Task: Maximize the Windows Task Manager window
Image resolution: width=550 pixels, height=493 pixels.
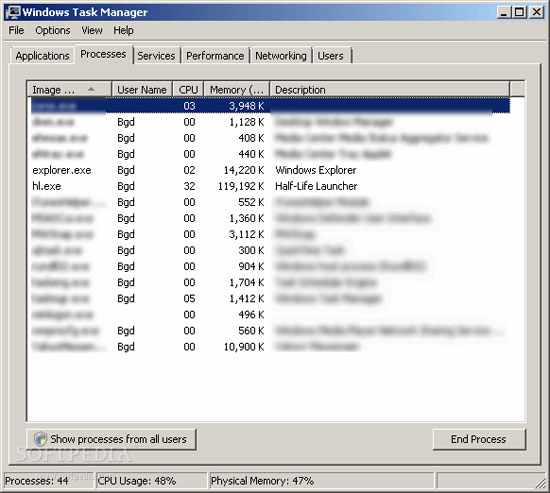Action: pos(519,12)
